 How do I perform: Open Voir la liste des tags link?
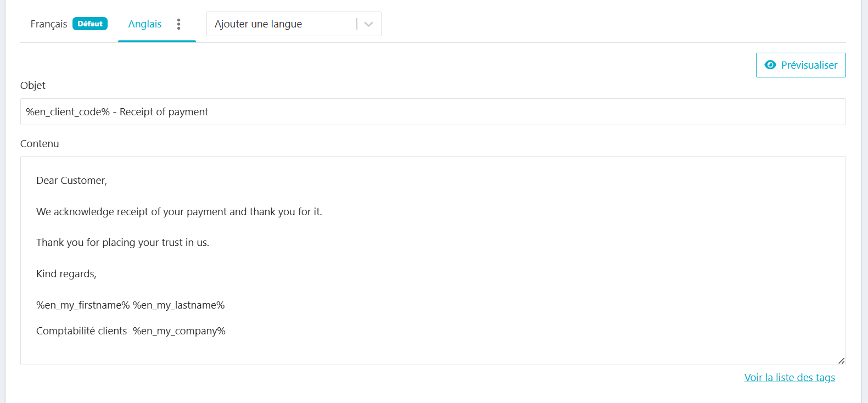pos(789,377)
